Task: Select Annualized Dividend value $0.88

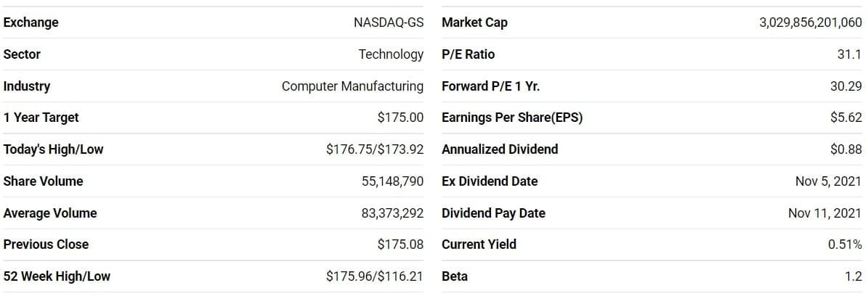Action: (x=846, y=149)
